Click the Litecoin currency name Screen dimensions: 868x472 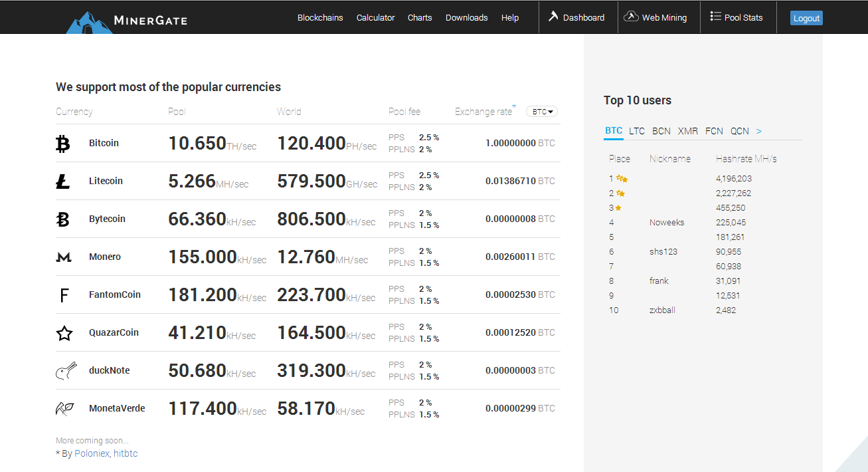[x=106, y=181]
